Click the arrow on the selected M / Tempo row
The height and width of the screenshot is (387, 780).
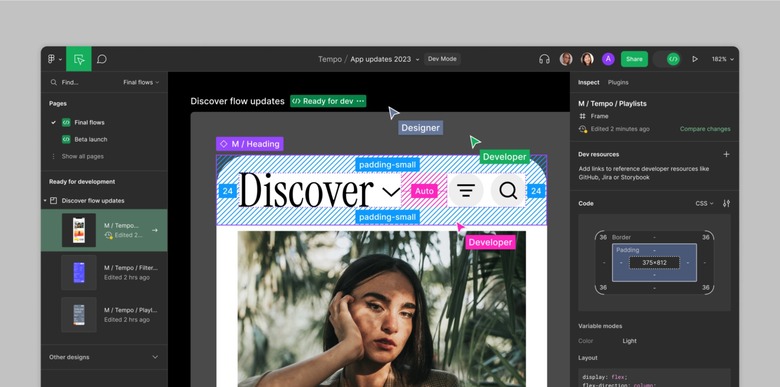click(155, 230)
